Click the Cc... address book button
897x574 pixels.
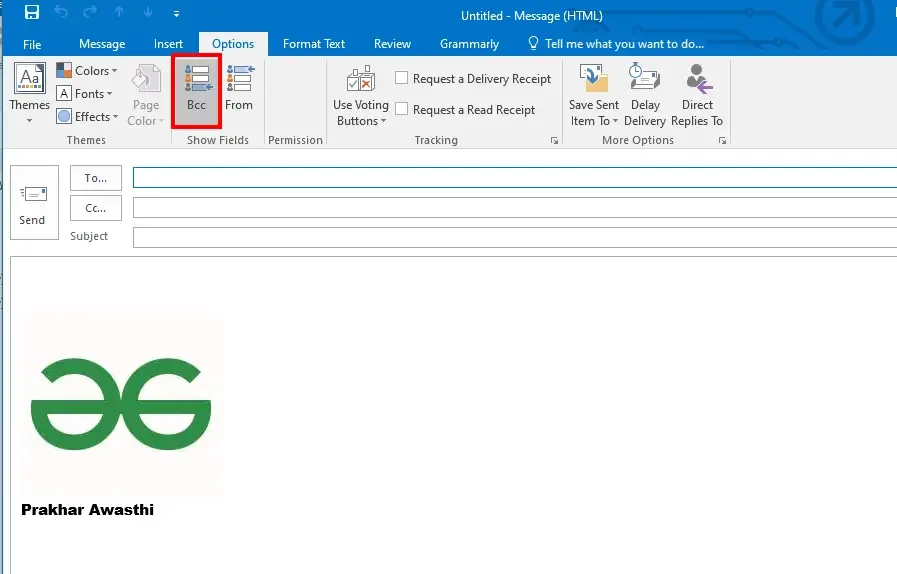[96, 208]
